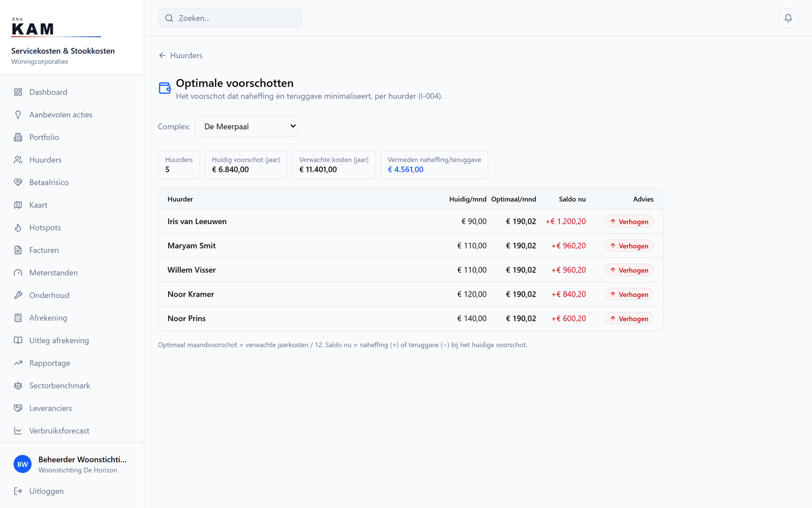Click Verhogen badge for Maryam Smit
812x508 pixels.
click(629, 246)
